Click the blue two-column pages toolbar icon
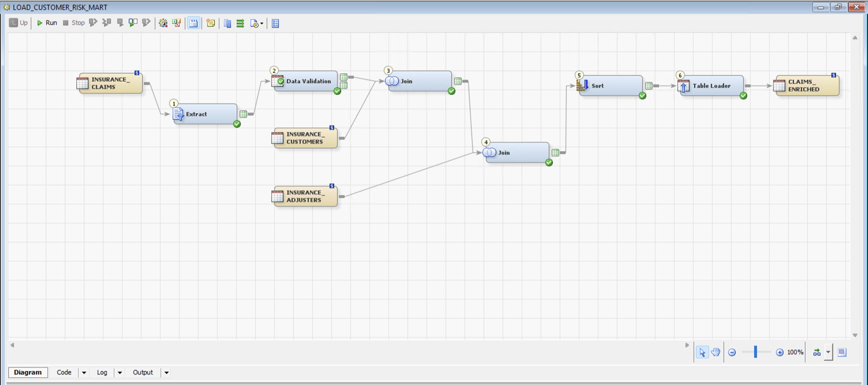868x385 pixels. pos(228,23)
